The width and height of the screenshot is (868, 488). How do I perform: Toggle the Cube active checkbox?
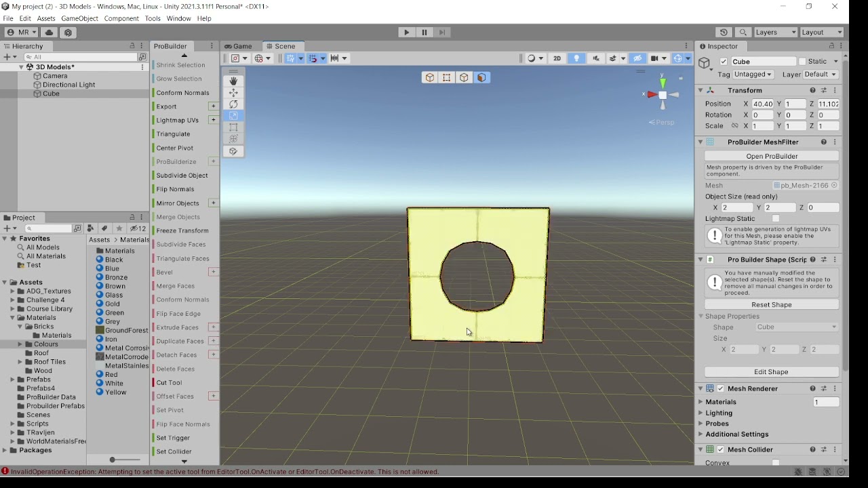[724, 62]
